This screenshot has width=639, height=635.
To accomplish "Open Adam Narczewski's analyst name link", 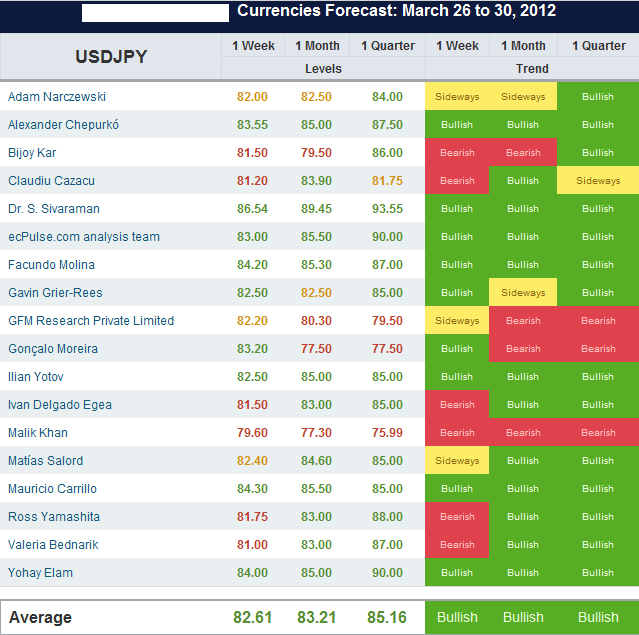I will pyautogui.click(x=57, y=97).
